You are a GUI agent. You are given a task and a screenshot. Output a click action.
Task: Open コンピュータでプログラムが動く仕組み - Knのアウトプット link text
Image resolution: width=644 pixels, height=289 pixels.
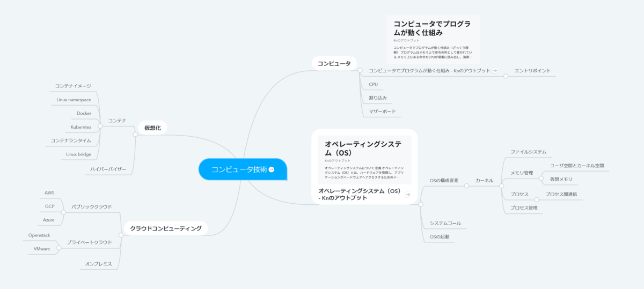point(429,71)
